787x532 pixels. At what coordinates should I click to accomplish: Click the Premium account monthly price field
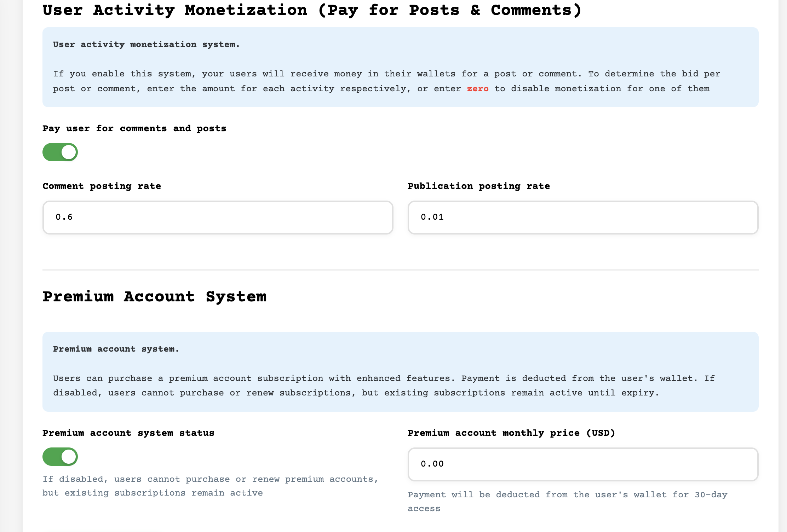(x=582, y=464)
